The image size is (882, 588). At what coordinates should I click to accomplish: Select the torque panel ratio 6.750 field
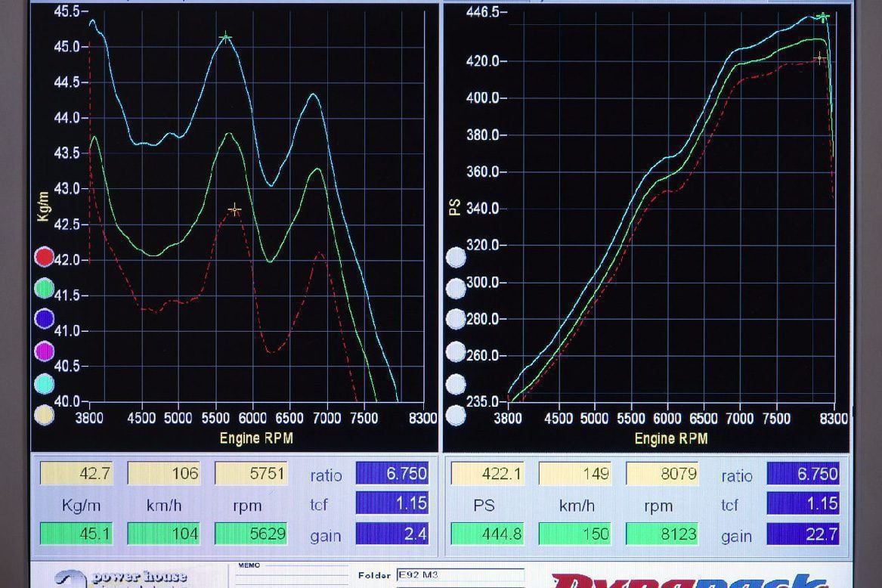click(392, 474)
